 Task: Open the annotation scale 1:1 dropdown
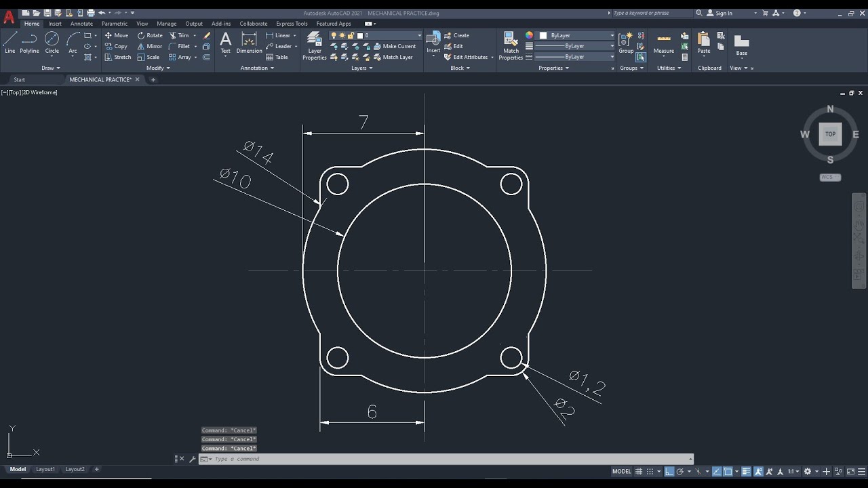click(x=793, y=471)
